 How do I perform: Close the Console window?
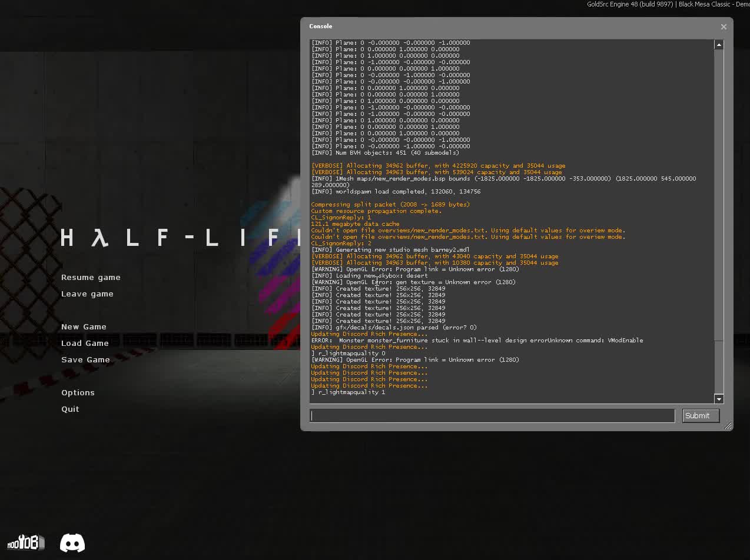724,26
